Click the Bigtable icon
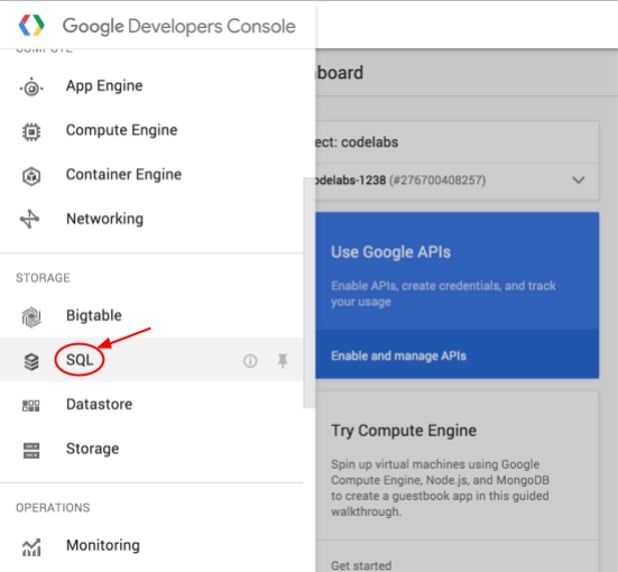The width and height of the screenshot is (618, 572). 31,317
